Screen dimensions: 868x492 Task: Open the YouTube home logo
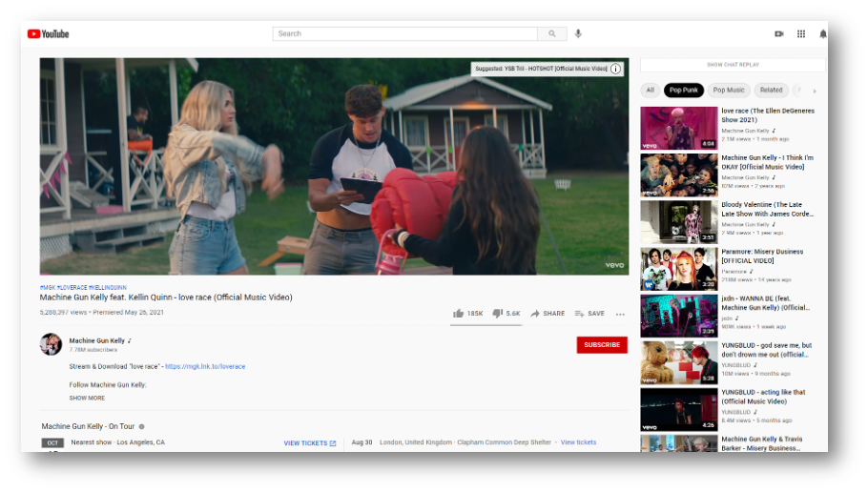click(48, 33)
